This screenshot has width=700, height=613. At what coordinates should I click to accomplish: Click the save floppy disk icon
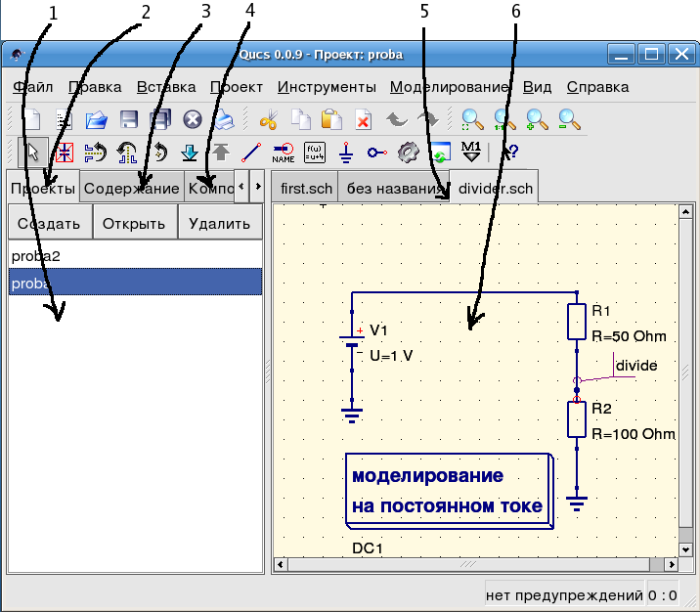(x=129, y=119)
